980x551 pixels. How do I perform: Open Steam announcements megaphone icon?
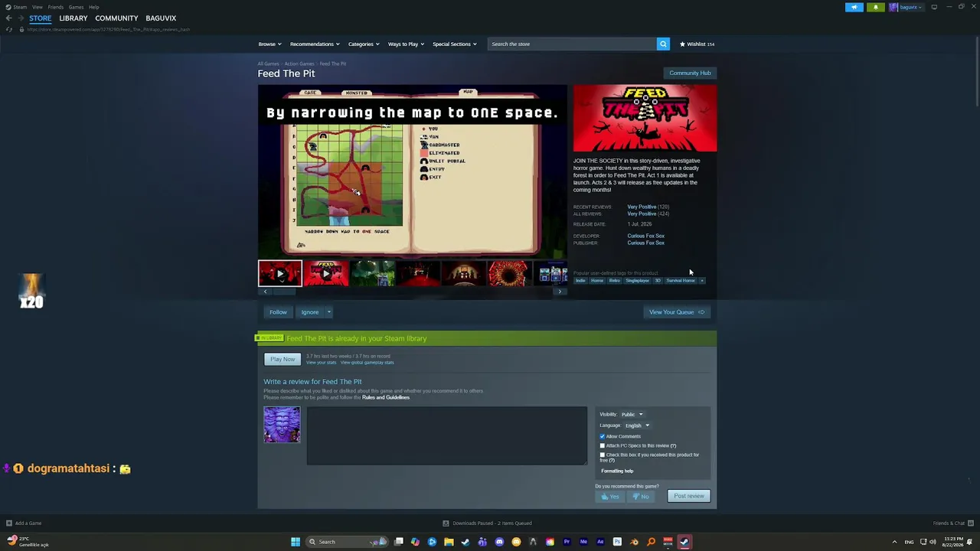point(854,7)
